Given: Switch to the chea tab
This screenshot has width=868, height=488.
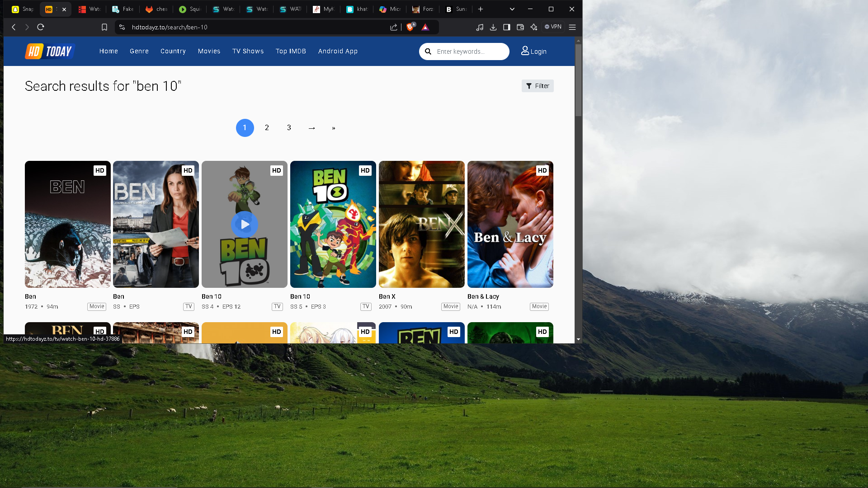Looking at the screenshot, I should (x=156, y=9).
